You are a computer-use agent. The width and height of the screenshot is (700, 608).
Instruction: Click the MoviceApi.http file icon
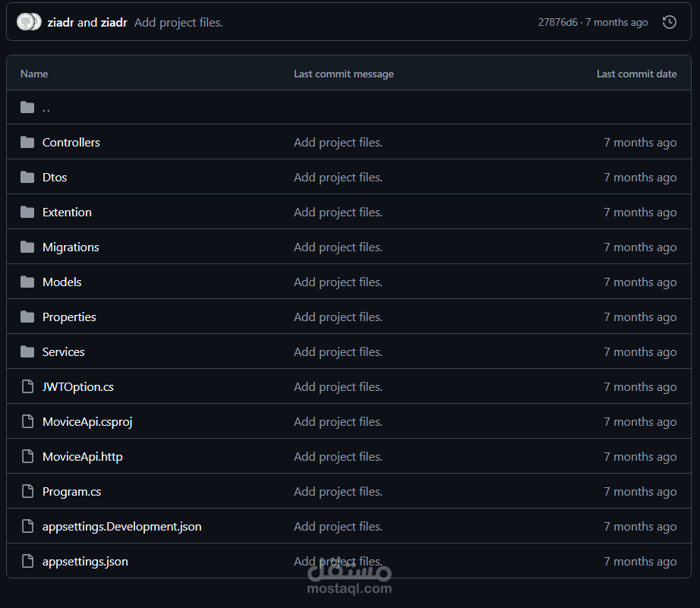(27, 456)
